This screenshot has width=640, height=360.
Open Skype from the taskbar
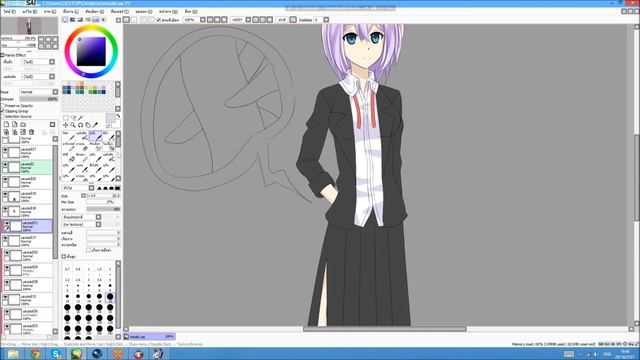pos(56,353)
